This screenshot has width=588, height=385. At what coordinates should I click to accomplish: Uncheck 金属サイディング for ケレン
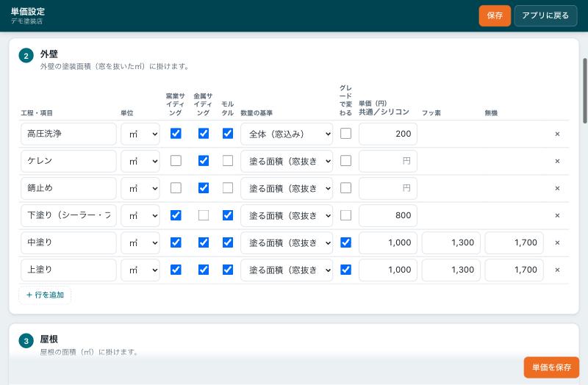pos(204,161)
